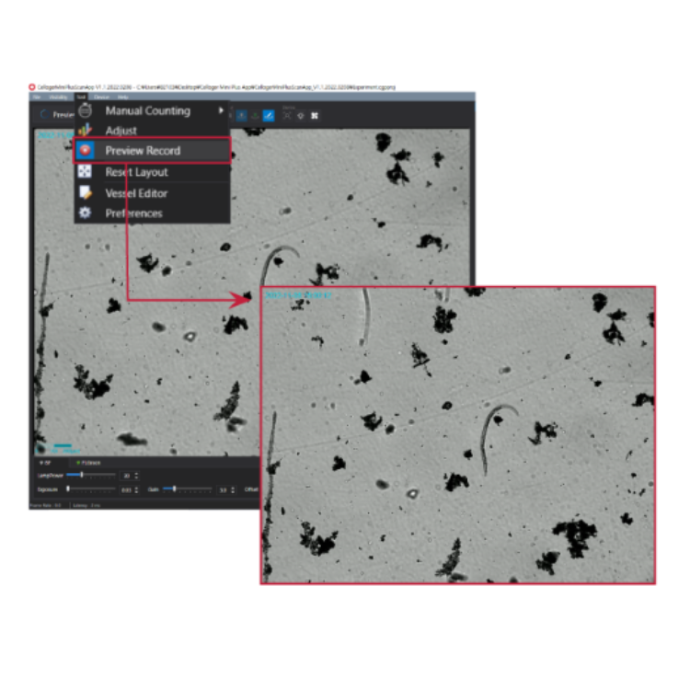Open the File menu
Screen dimensions: 690x690
35,97
